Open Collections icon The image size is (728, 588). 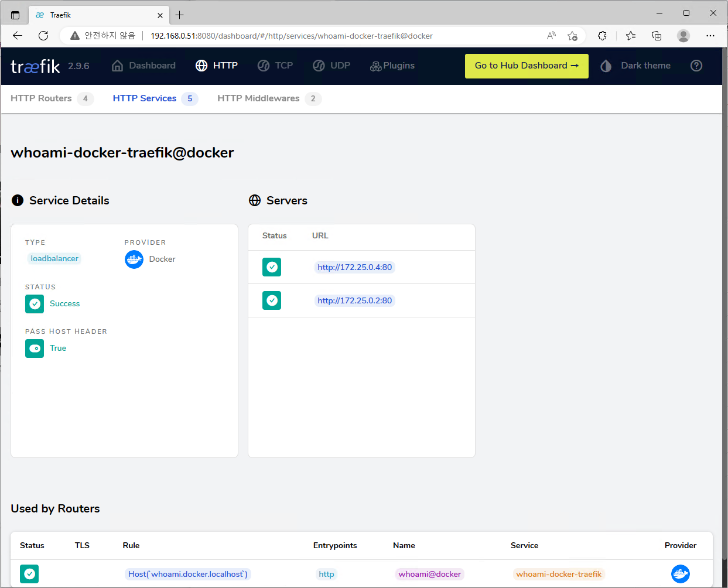657,36
